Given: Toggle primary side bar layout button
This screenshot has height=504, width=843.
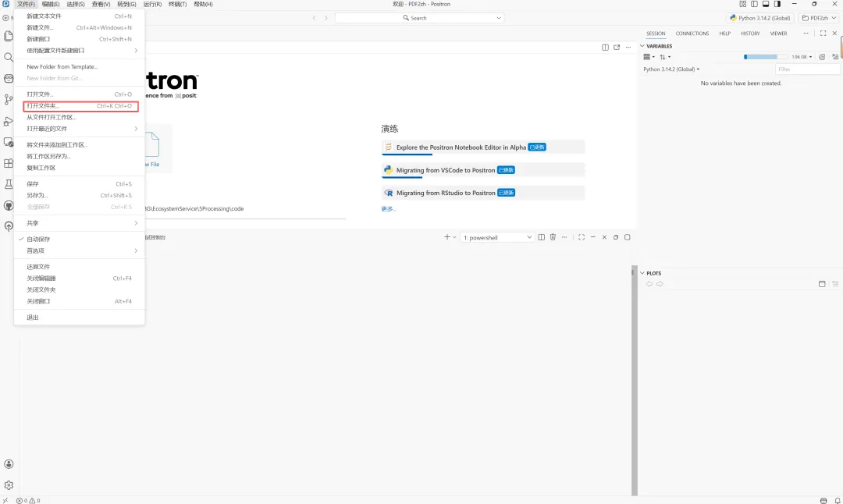Looking at the screenshot, I should (x=754, y=4).
